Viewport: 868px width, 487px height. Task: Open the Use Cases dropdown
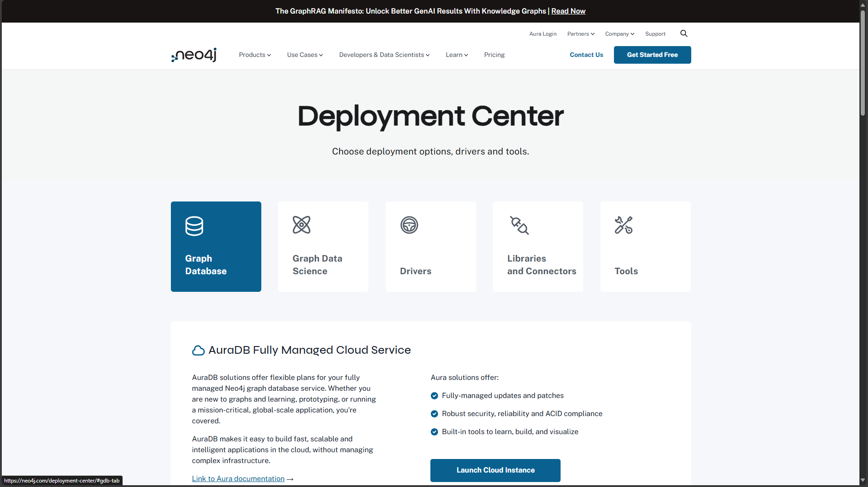[x=305, y=55]
